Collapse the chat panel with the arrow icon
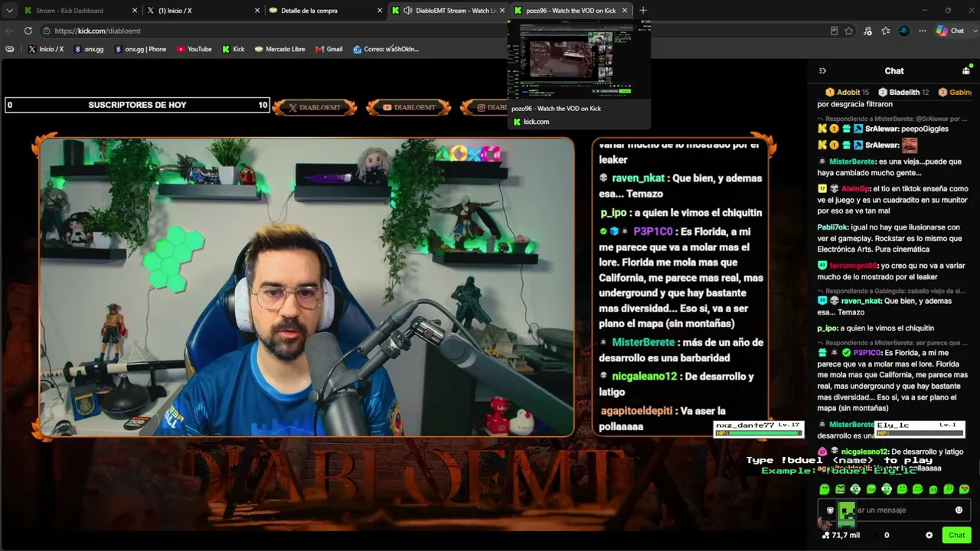This screenshot has height=551, width=980. pos(822,71)
